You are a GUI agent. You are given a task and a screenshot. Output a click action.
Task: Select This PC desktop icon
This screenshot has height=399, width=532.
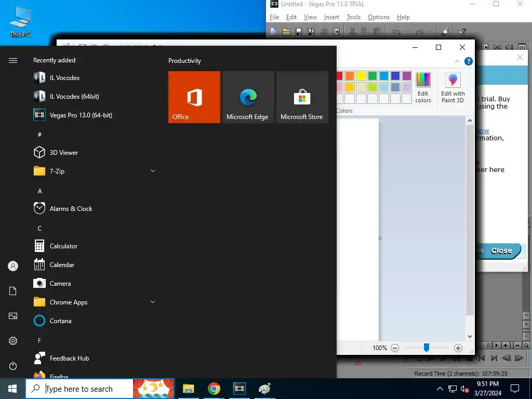[x=20, y=22]
